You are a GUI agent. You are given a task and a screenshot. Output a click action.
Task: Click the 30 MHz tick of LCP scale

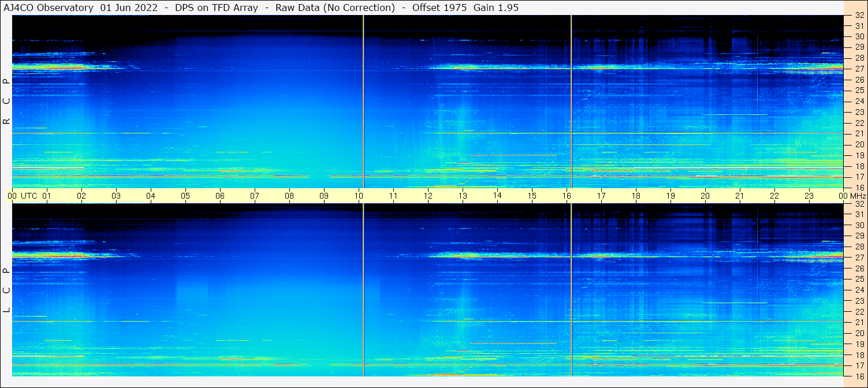(859, 225)
